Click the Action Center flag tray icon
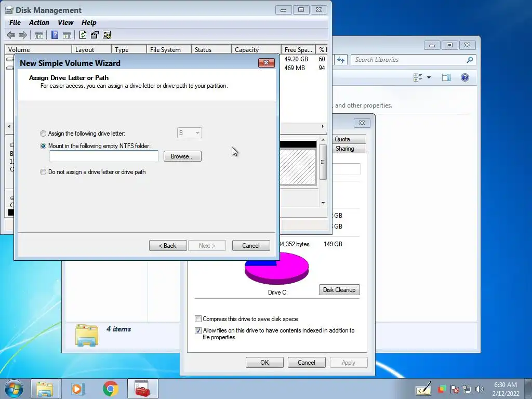This screenshot has height=399, width=532. click(x=455, y=389)
